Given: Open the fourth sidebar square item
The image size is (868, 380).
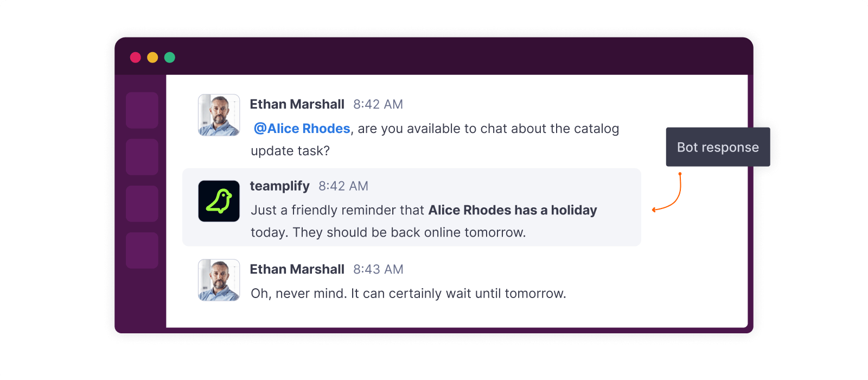Looking at the screenshot, I should 142,250.
